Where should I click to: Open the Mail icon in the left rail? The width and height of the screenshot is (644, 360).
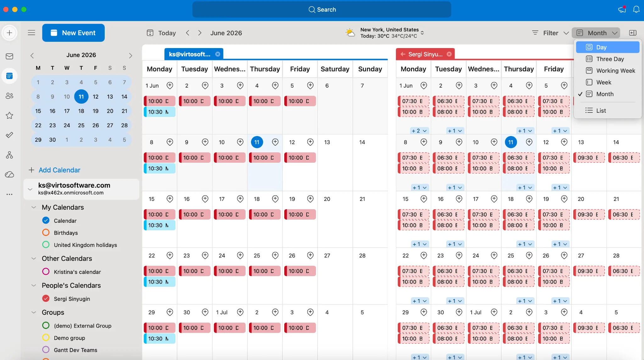(x=9, y=56)
